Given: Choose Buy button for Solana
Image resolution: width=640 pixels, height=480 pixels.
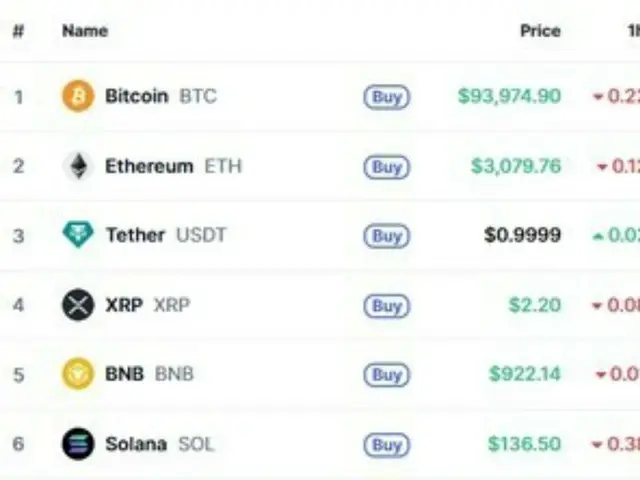Looking at the screenshot, I should point(386,443).
